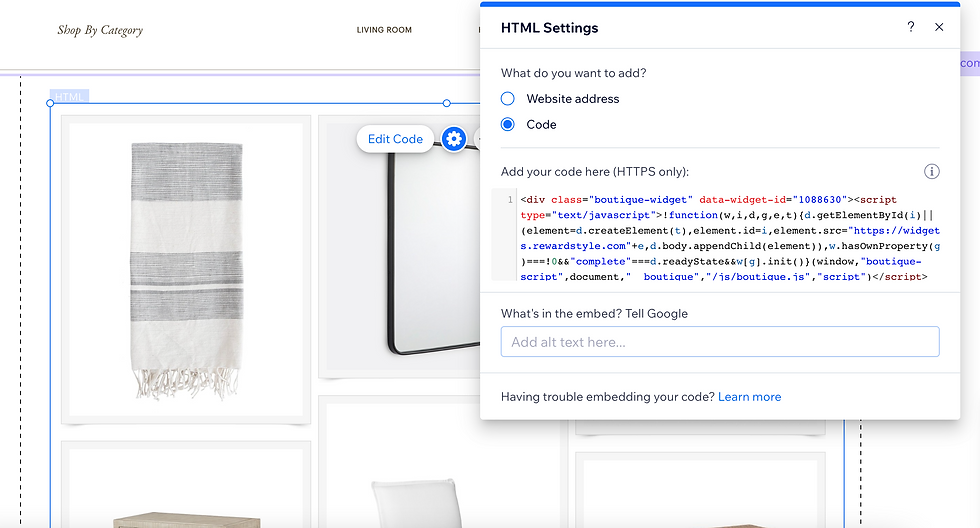Viewport: 980px width, 528px height.
Task: Select the Code radio option
Action: (508, 124)
